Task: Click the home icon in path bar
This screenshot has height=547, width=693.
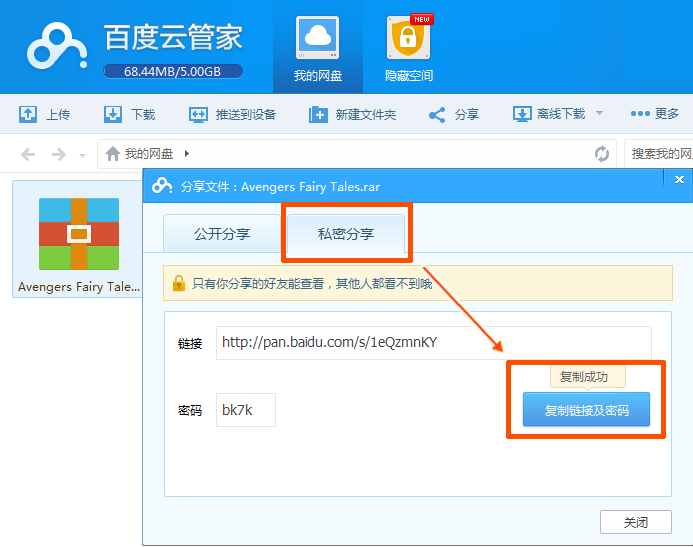Action: point(113,153)
